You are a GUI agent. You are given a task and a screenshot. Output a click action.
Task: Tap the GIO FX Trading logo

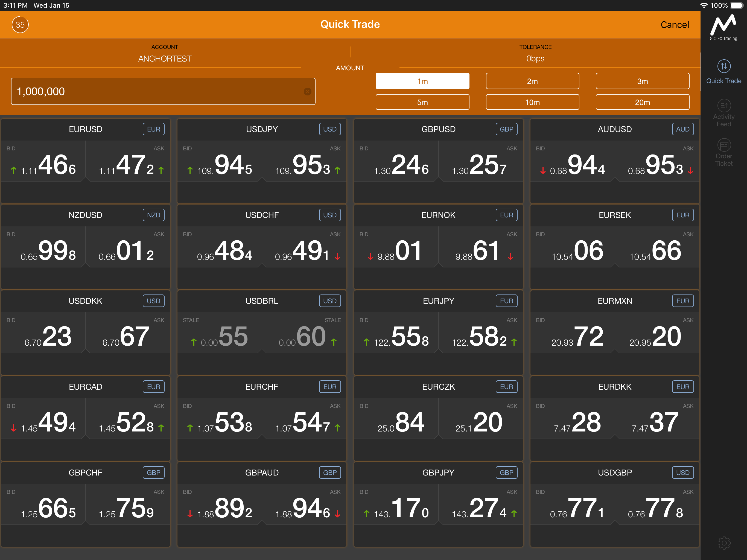(x=723, y=28)
